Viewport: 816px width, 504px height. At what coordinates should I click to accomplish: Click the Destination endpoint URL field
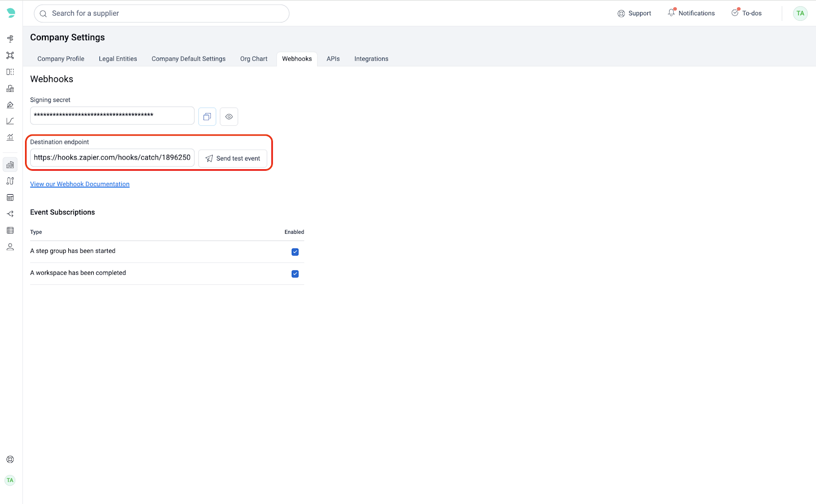[112, 158]
